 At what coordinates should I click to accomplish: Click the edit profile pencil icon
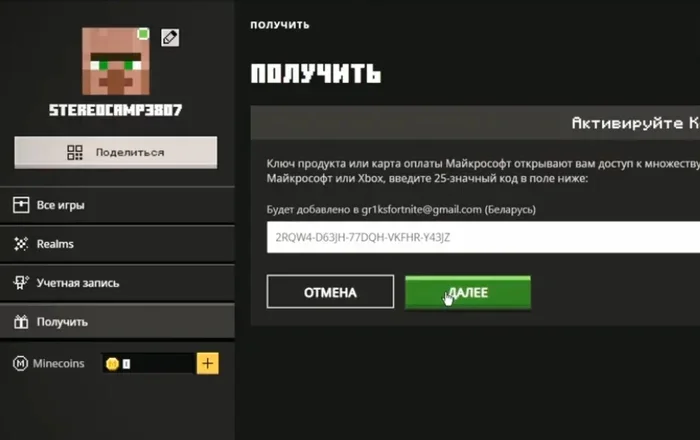[x=170, y=37]
